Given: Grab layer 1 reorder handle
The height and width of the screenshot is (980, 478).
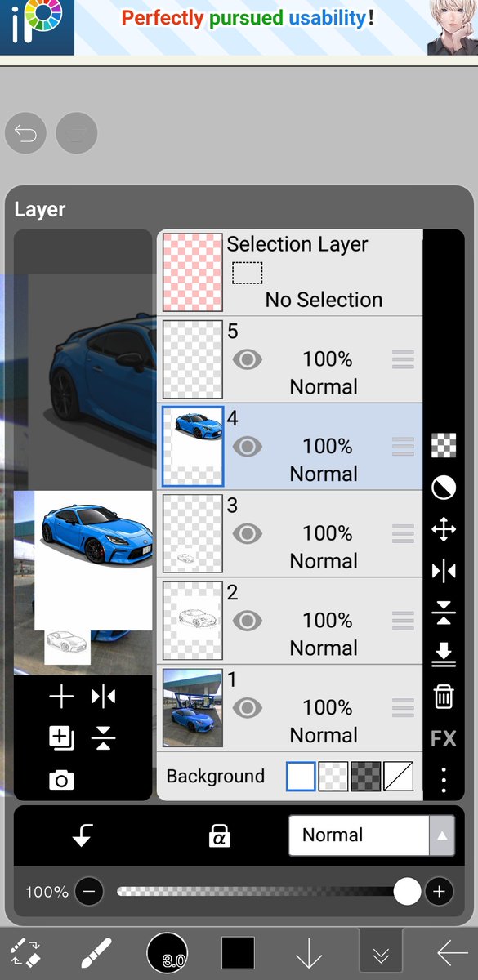Looking at the screenshot, I should click(403, 707).
